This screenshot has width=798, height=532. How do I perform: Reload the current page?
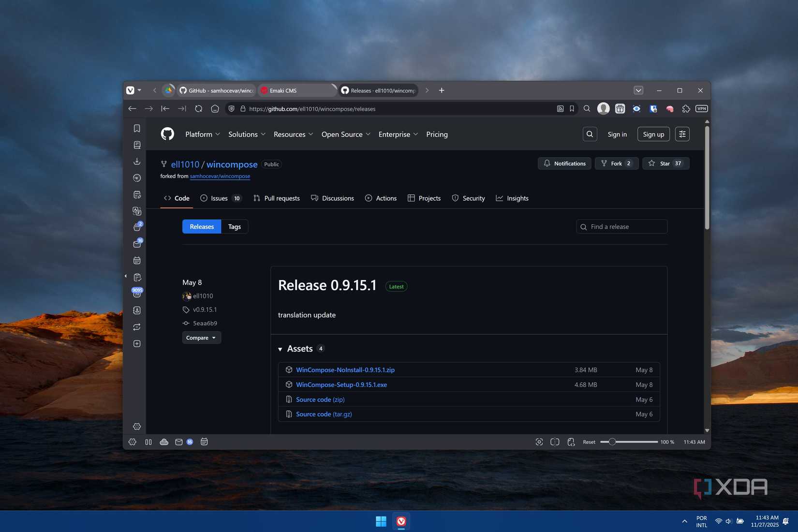click(x=198, y=109)
